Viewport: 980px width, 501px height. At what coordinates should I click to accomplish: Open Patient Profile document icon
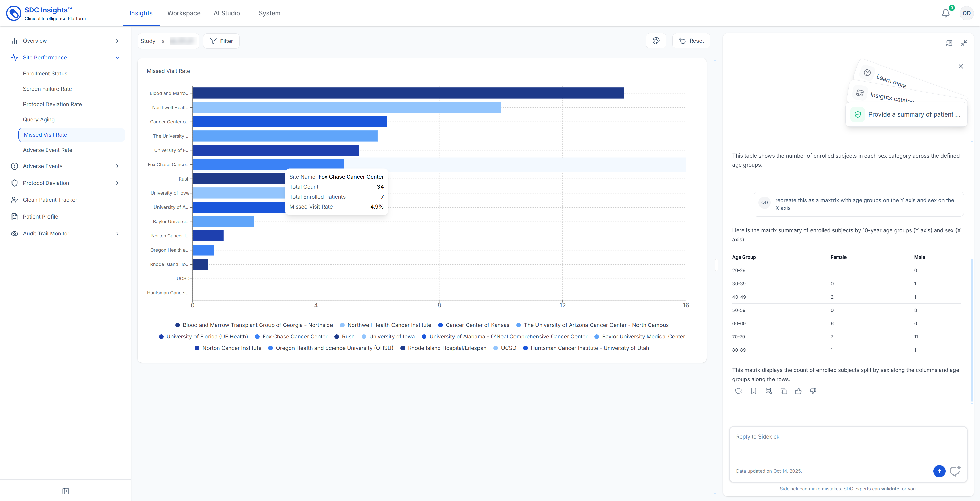coord(15,217)
